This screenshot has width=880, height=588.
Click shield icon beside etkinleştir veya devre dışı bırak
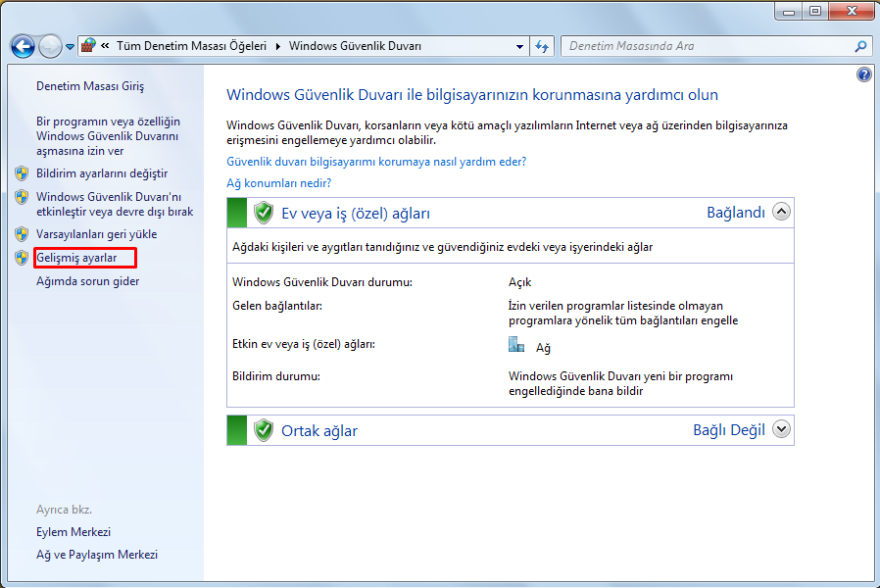[22, 197]
